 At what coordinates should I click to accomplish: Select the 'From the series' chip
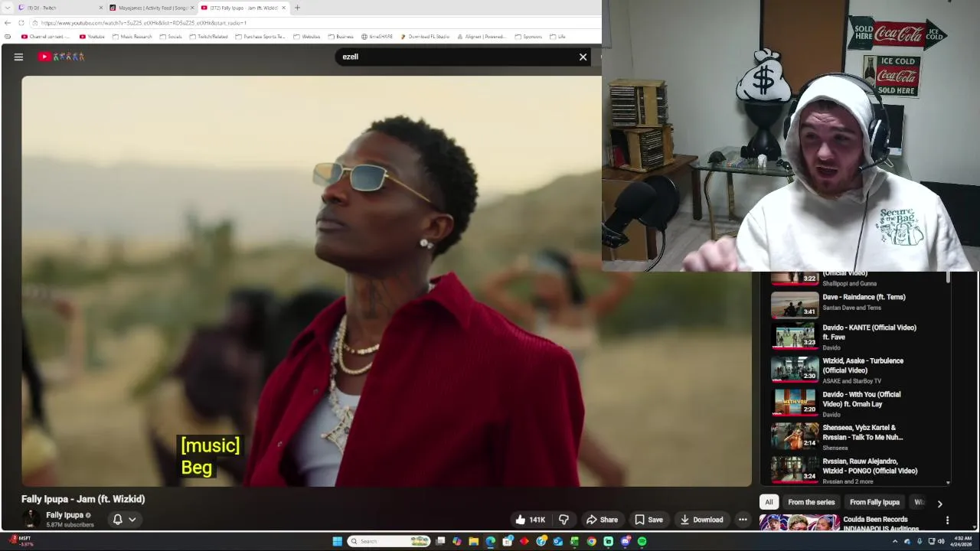coord(811,502)
